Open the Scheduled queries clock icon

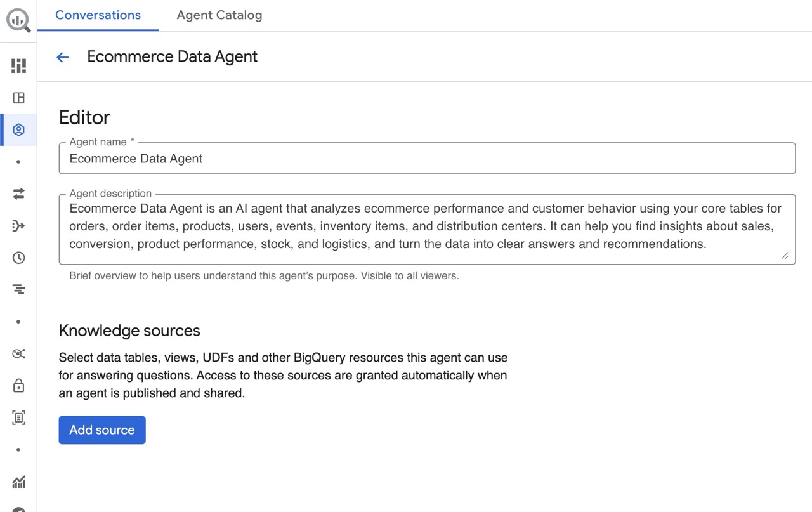18,258
